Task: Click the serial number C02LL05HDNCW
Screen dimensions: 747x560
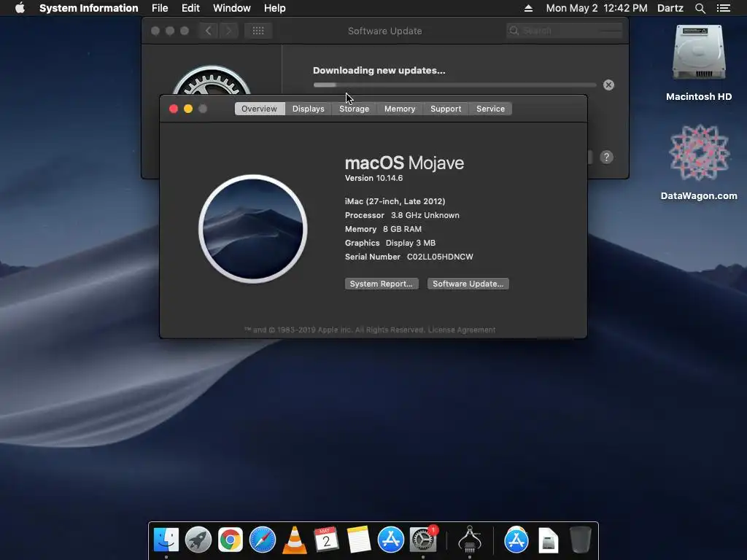Action: coord(440,257)
